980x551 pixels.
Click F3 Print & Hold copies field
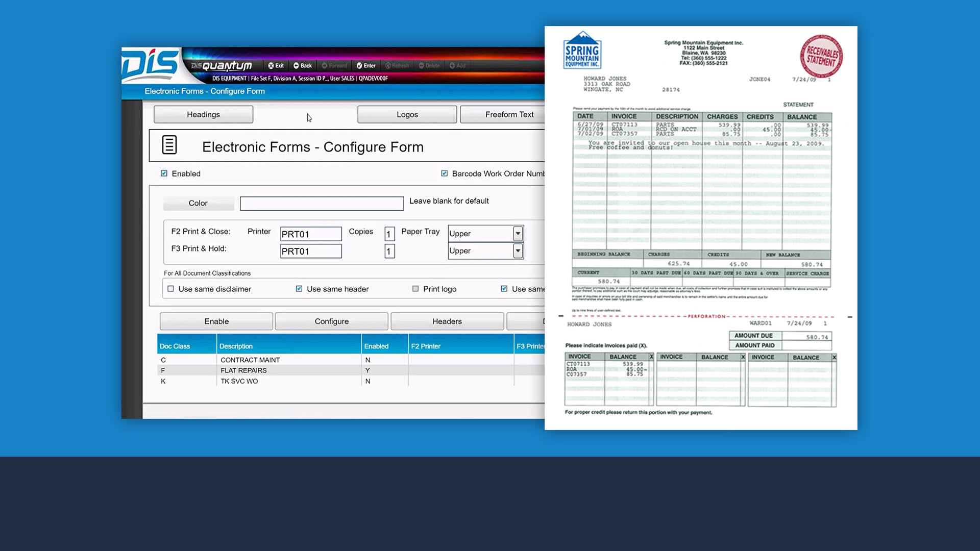[389, 251]
